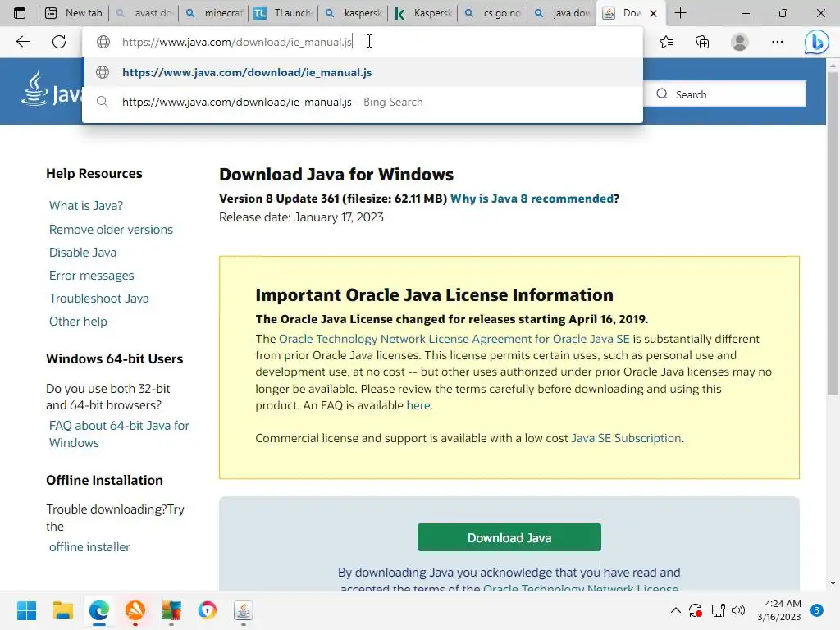Click inside the address bar text

pos(237,42)
